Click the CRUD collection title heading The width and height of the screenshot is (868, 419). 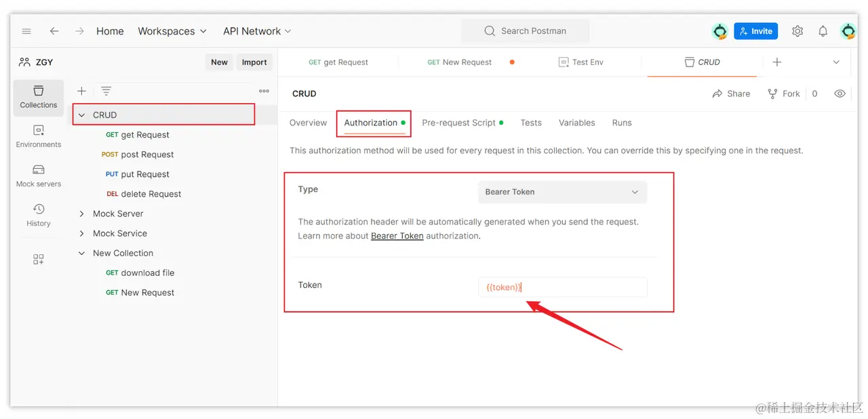[x=304, y=94]
